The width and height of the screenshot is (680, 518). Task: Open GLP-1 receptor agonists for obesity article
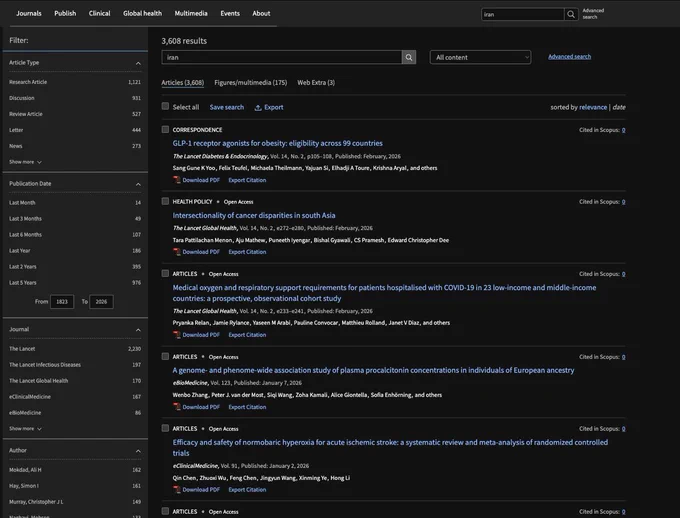coord(278,143)
